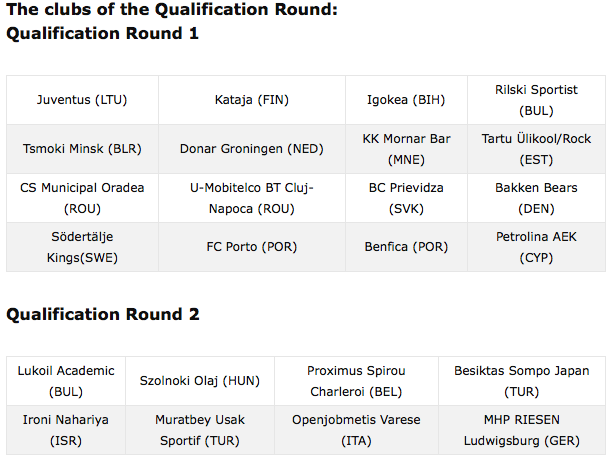This screenshot has width=610, height=459.
Task: Click the Qualification Round 2 heading
Action: coord(103,314)
